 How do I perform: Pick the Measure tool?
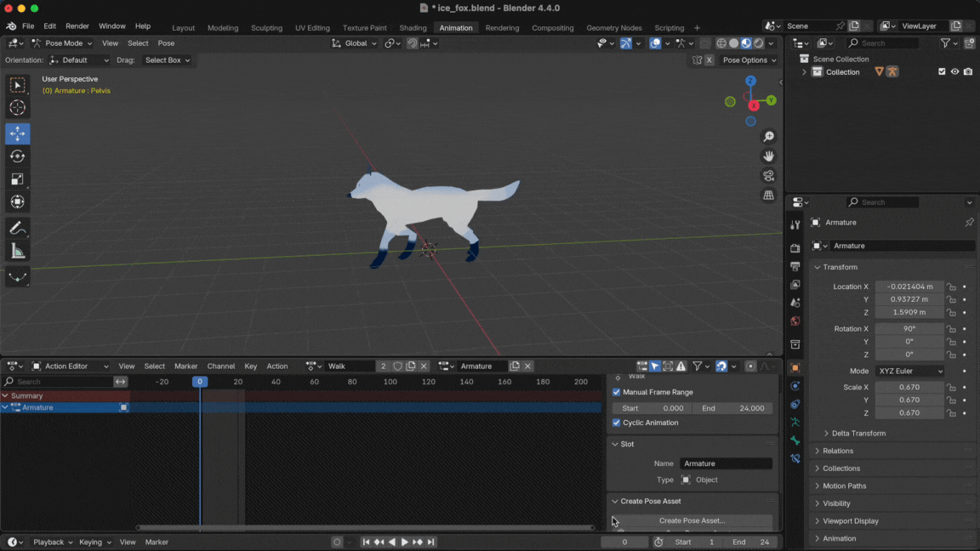pos(18,251)
